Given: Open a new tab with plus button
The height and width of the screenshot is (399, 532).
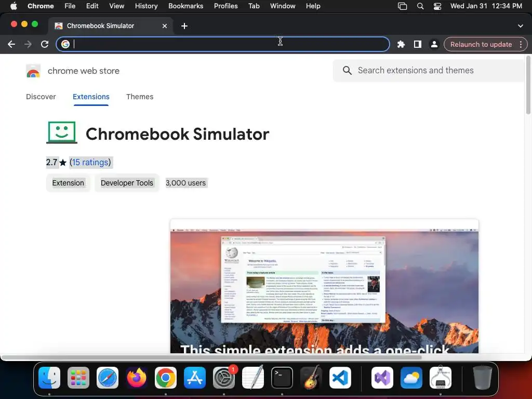Looking at the screenshot, I should point(184,26).
